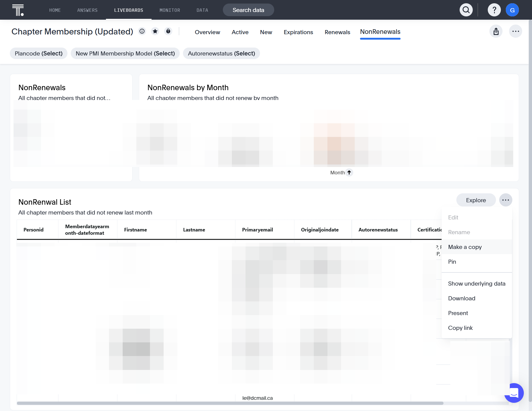Screen dimensions: 532x411
Task: Open NonRenwal List more options ellipsis
Action: (506, 200)
